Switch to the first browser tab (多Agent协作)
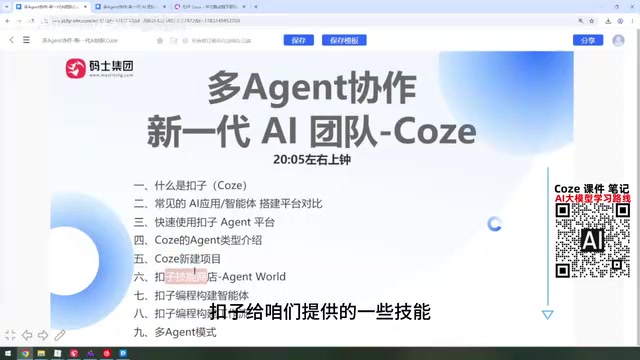The height and width of the screenshot is (360, 640). point(50,7)
